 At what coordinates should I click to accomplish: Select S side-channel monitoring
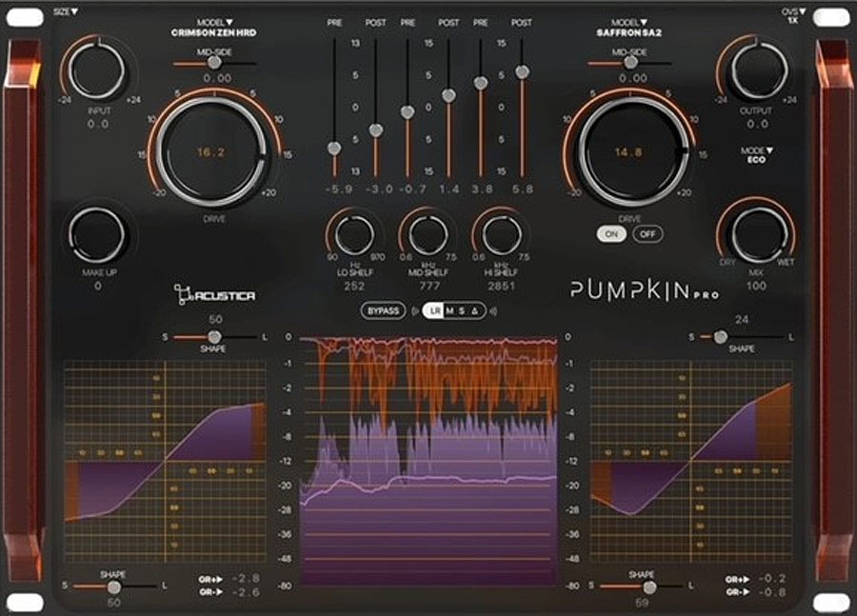463,311
